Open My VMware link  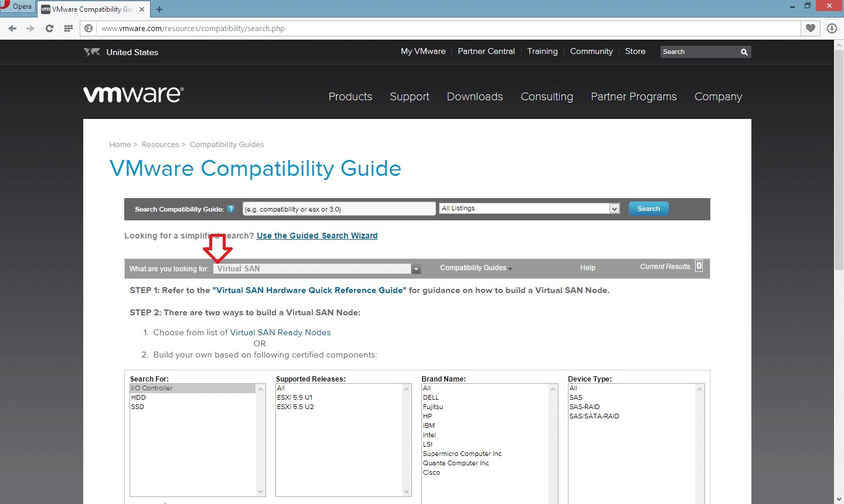pyautogui.click(x=423, y=52)
